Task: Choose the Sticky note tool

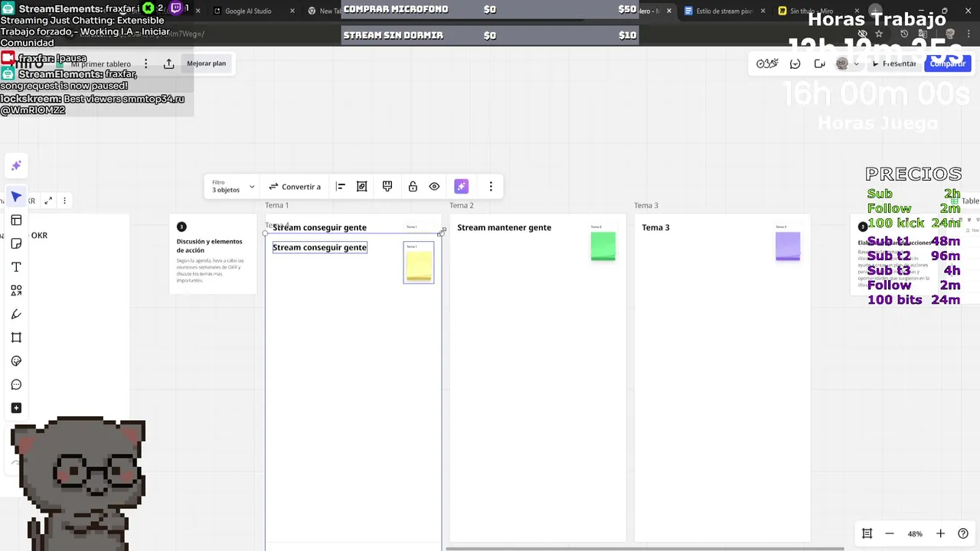Action: point(16,243)
